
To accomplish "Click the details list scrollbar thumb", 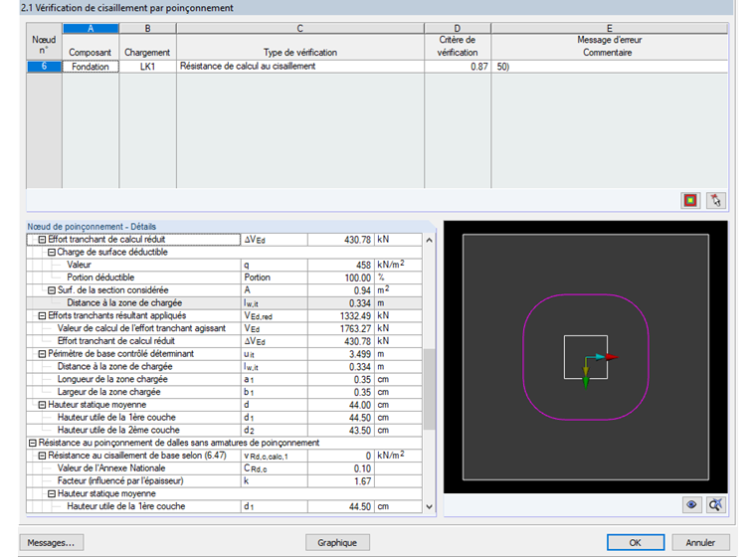I will (429, 390).
